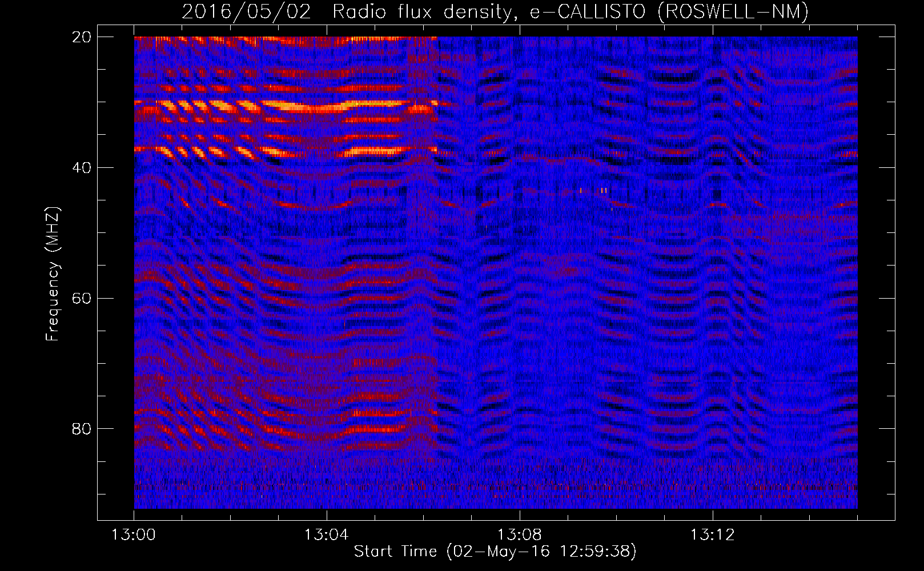This screenshot has width=924, height=571.
Task: Click the frequency axis tick label "80"
Action: [x=82, y=429]
